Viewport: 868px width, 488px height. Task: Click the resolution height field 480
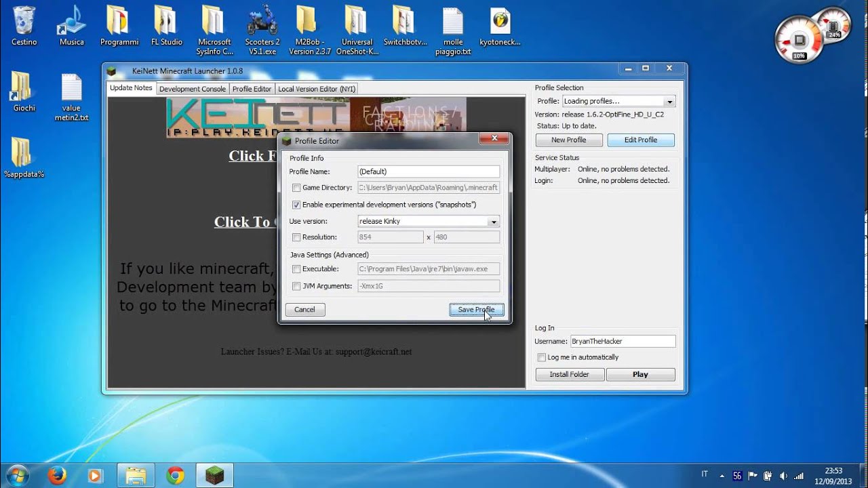(467, 237)
